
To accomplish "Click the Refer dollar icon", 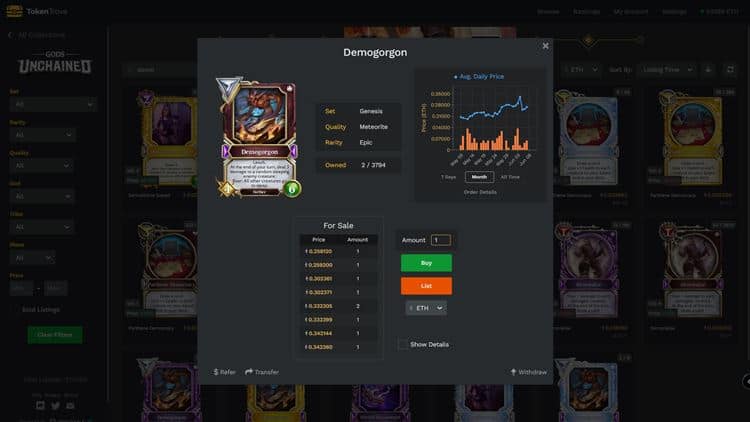I will (x=216, y=372).
